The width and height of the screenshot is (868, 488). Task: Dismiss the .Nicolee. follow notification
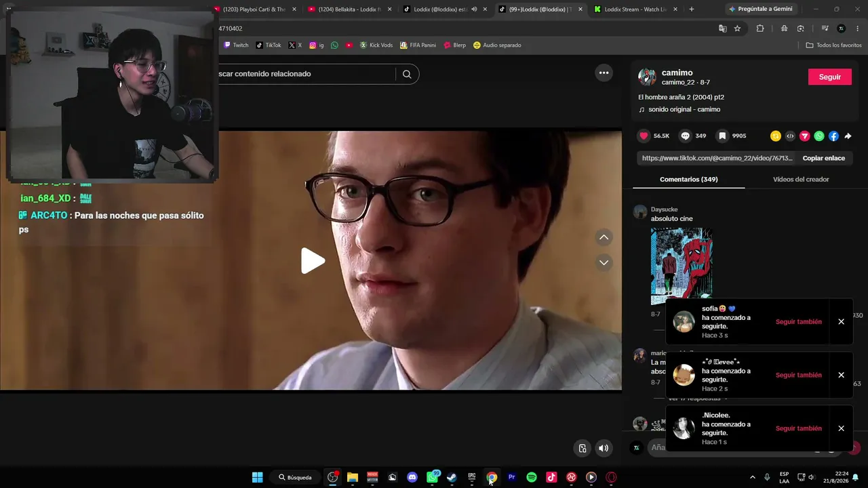point(841,428)
